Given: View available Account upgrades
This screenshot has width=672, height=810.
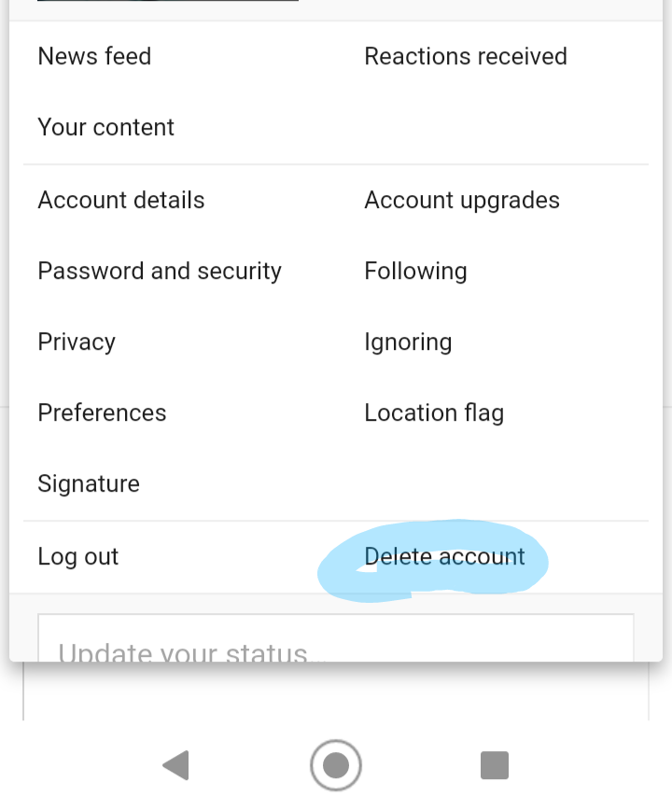Looking at the screenshot, I should (x=462, y=200).
